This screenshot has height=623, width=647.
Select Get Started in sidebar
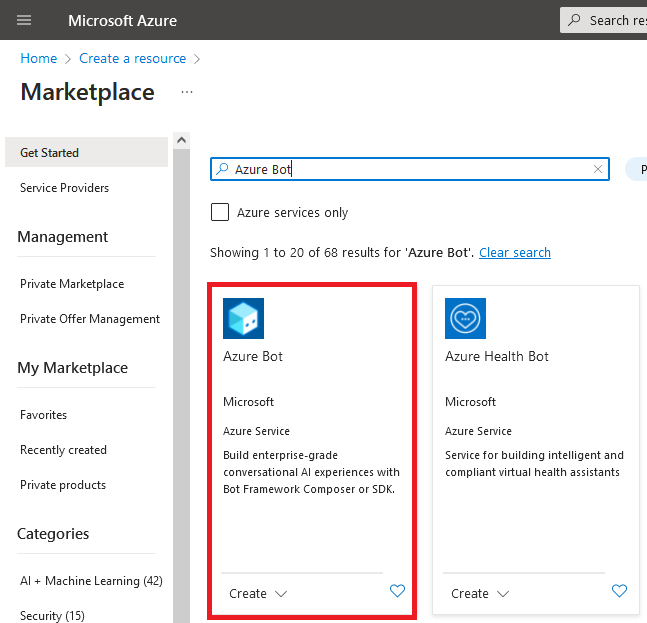coord(86,152)
